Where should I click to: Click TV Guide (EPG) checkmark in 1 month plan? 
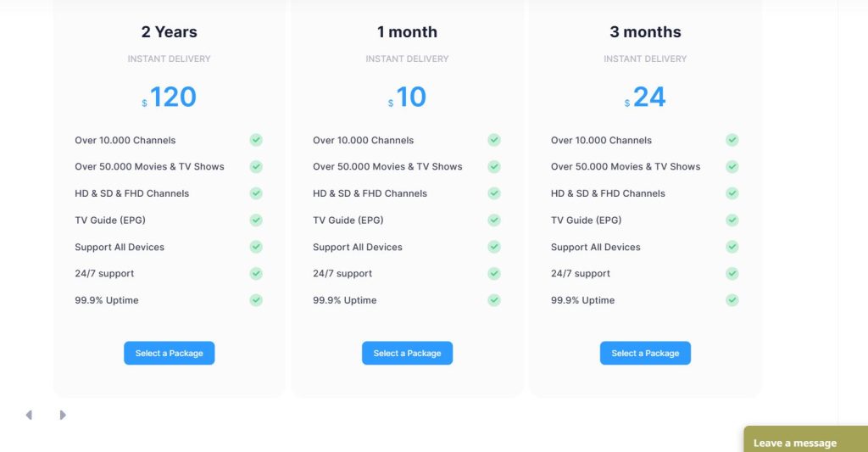pos(494,220)
